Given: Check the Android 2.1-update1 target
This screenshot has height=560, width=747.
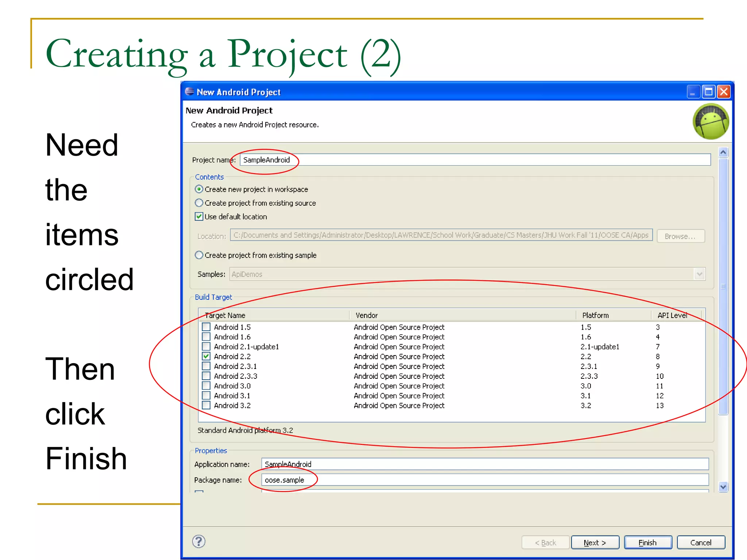Looking at the screenshot, I should click(206, 346).
